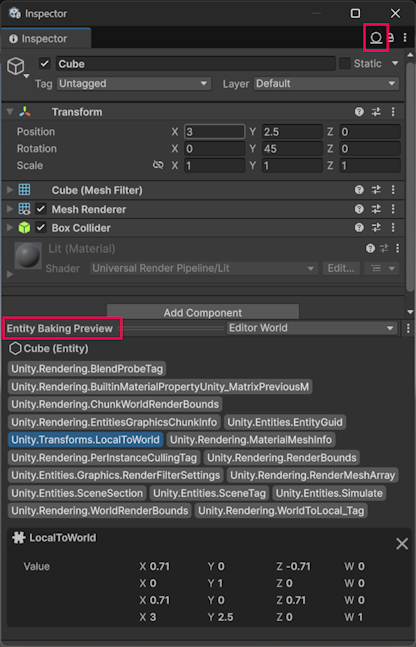Select the Unity.Rendering.MaterialMeshInfo component tag
The width and height of the screenshot is (416, 647).
(x=251, y=440)
